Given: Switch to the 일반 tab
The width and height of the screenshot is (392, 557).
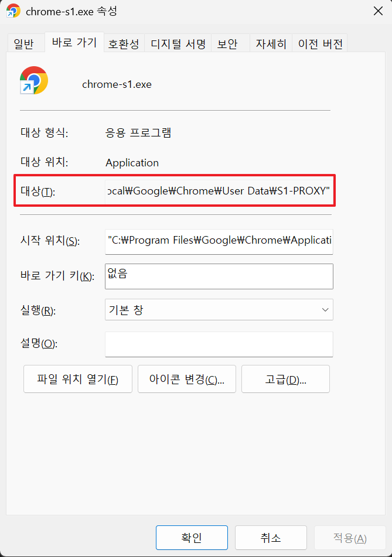Looking at the screenshot, I should pos(24,44).
